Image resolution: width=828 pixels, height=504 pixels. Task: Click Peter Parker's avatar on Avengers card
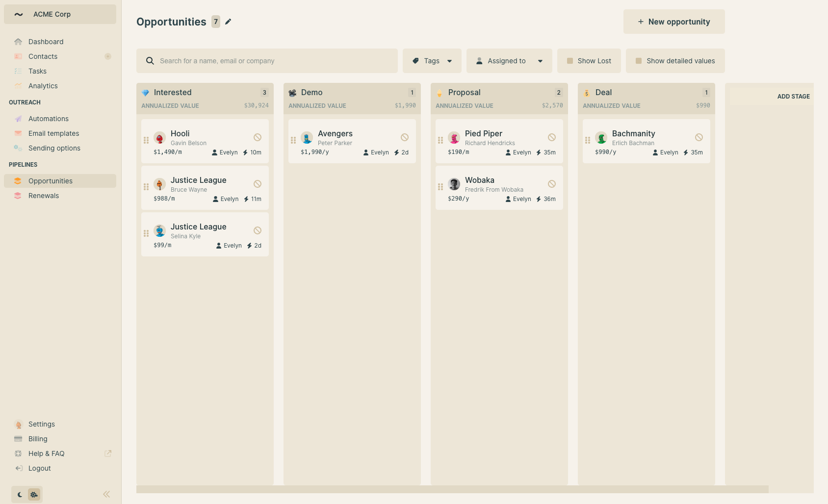tap(307, 138)
